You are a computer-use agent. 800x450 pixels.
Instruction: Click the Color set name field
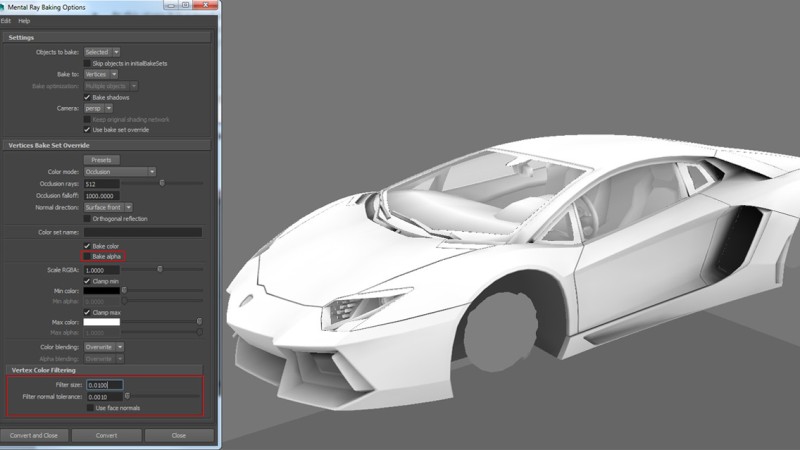pos(143,232)
